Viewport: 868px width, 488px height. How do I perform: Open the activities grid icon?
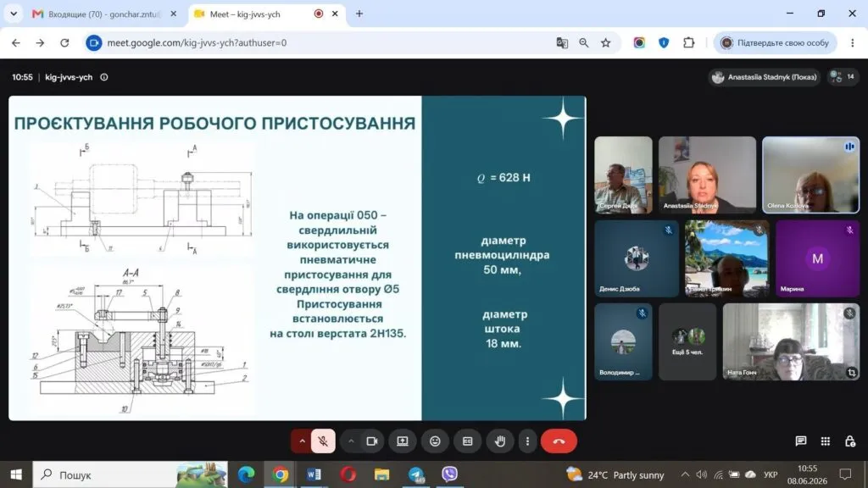point(826,441)
